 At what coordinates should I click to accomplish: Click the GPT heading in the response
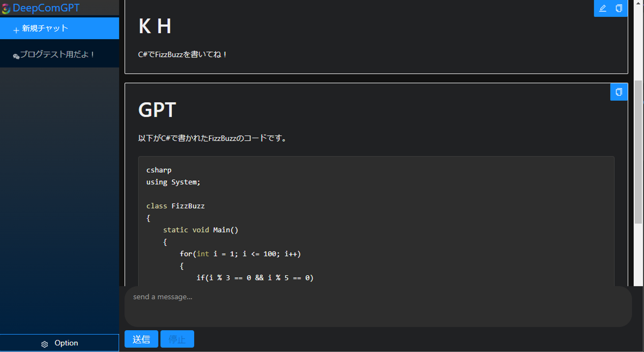coord(157,110)
